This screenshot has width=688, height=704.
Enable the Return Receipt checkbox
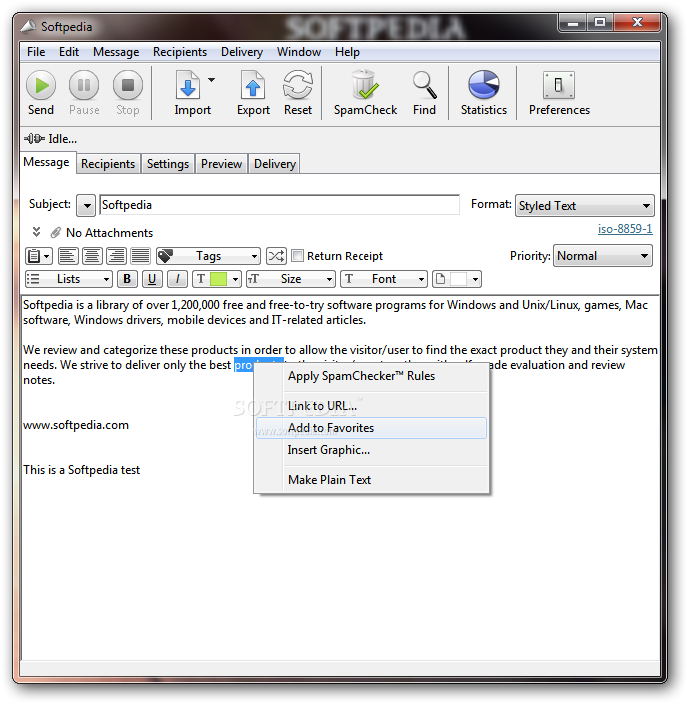click(297, 256)
